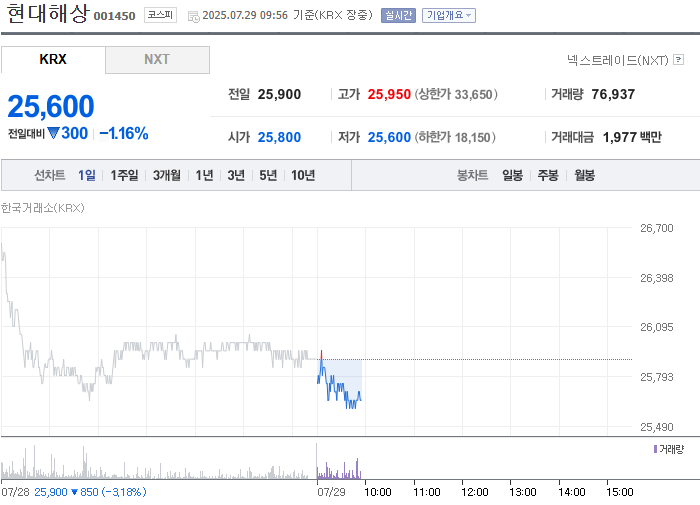Click the blue down-triangle beside 300
Image resolution: width=700 pixels, height=505 pixels.
coord(53,133)
